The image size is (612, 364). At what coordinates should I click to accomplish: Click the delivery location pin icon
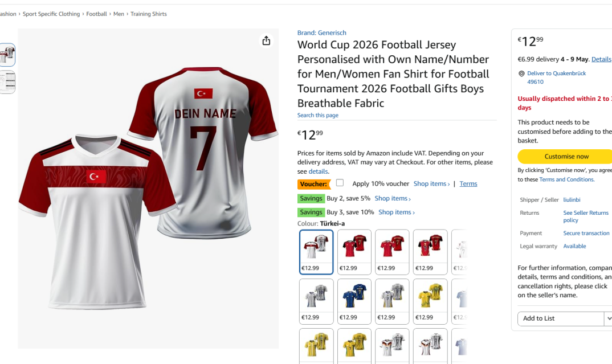[521, 73]
